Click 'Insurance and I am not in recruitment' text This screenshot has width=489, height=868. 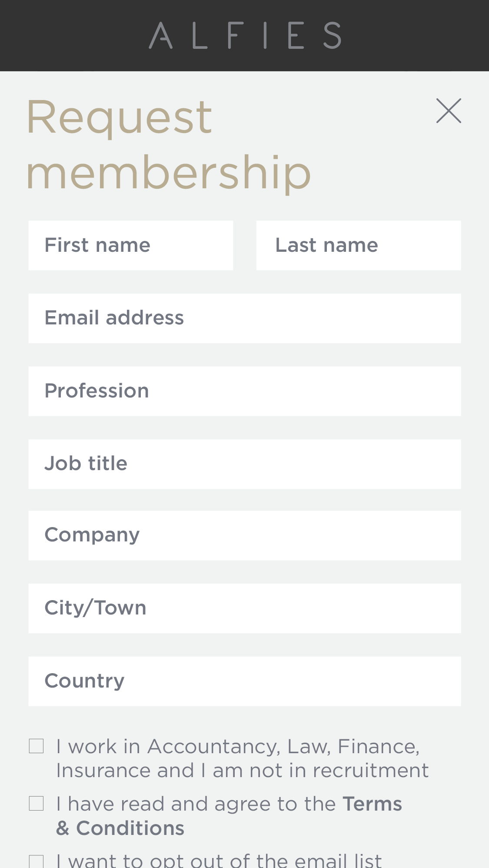(242, 771)
